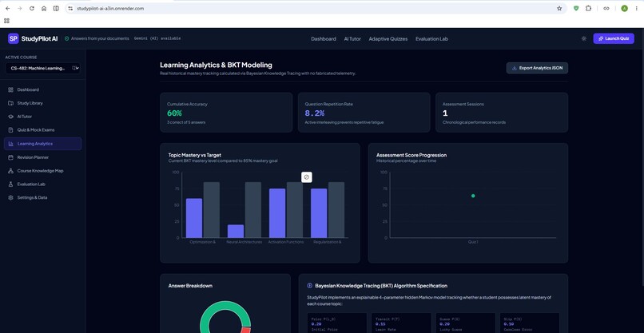Screen dimensions: 644x333
Task: Open AI Tutor in the top navigation
Action: coord(352,39)
